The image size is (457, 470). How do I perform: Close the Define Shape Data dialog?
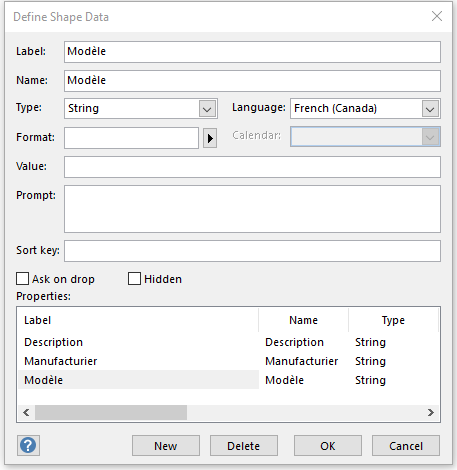click(x=437, y=16)
